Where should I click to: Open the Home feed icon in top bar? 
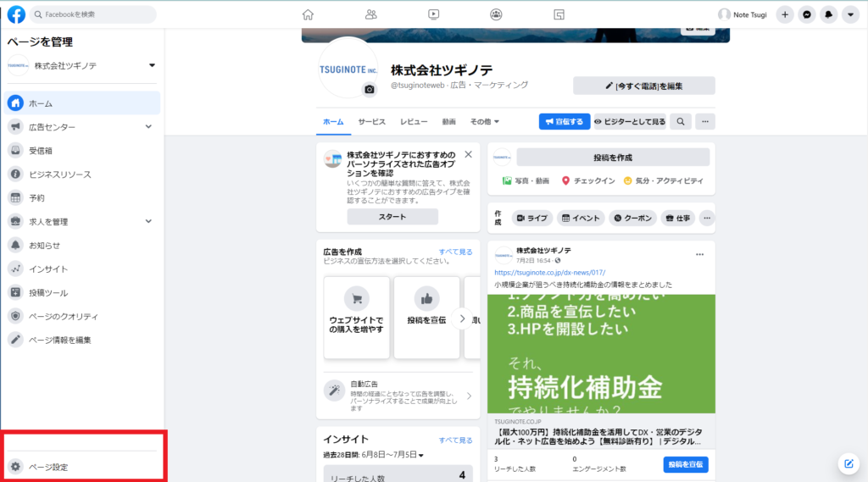[x=308, y=15]
